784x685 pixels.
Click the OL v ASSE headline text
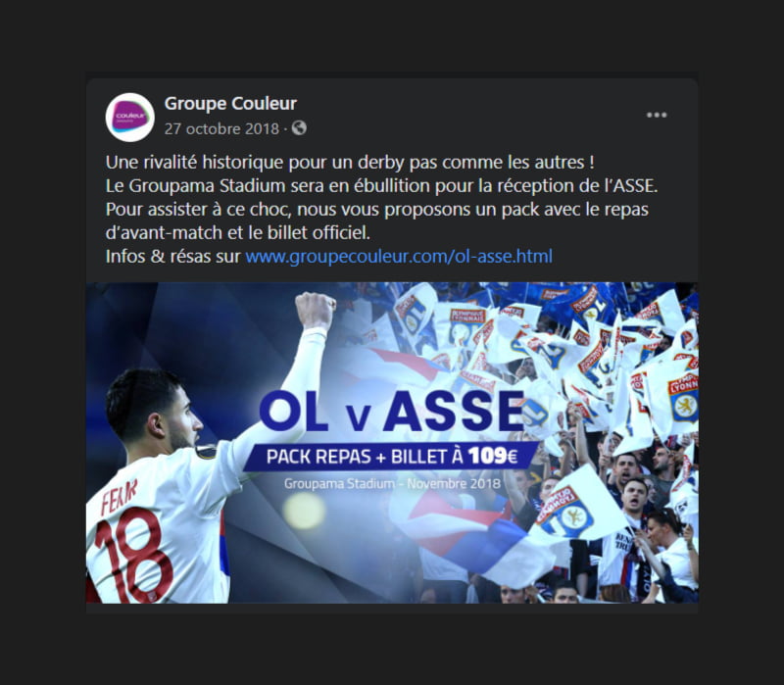pyautogui.click(x=390, y=413)
